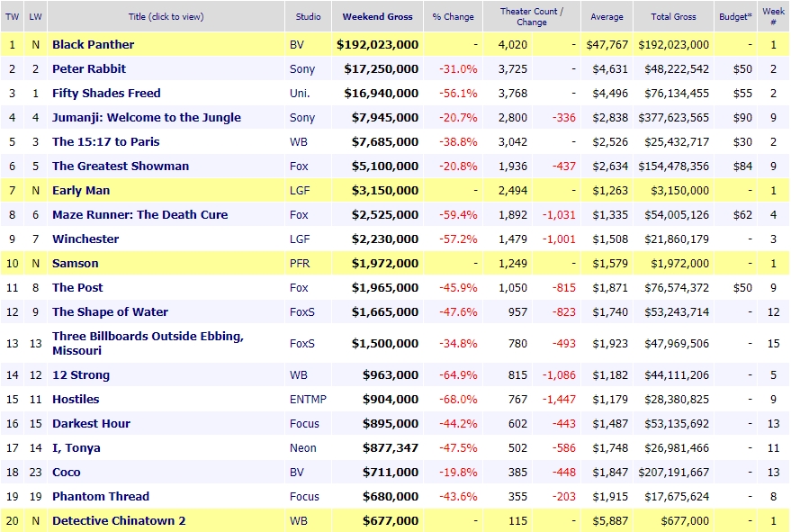Viewport: 791px width, 532px height.
Task: Sort by Title column header
Action: pyautogui.click(x=166, y=17)
